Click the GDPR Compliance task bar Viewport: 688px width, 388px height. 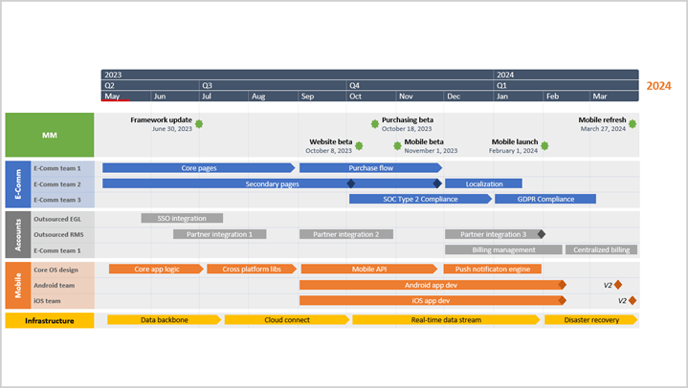pyautogui.click(x=545, y=199)
